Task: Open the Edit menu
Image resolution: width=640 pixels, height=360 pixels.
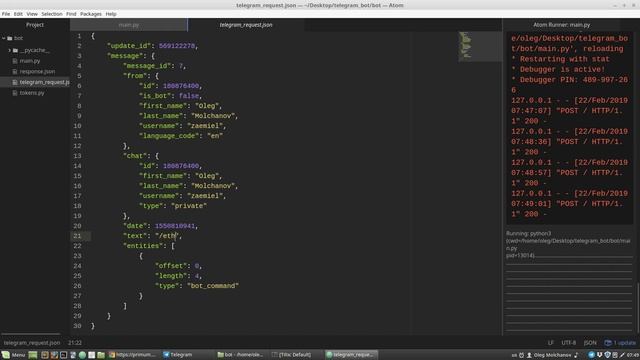Action: (18, 14)
